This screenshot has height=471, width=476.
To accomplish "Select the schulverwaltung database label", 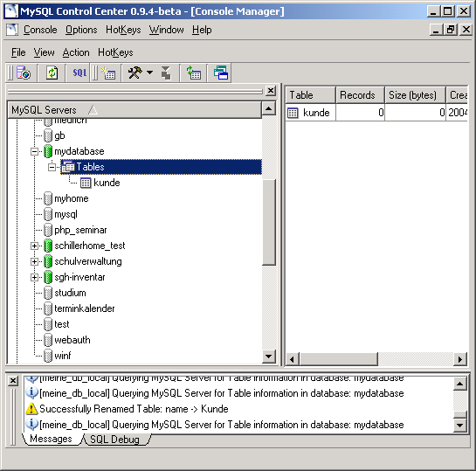I will (88, 261).
